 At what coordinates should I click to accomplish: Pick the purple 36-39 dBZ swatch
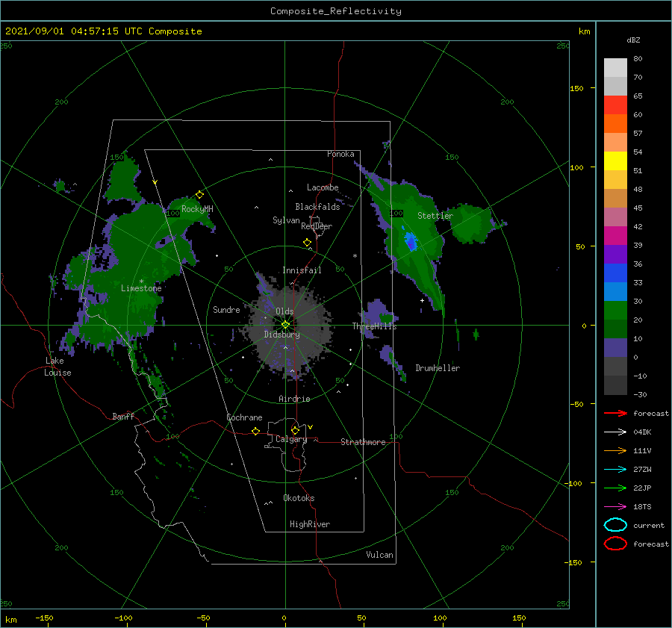(615, 255)
